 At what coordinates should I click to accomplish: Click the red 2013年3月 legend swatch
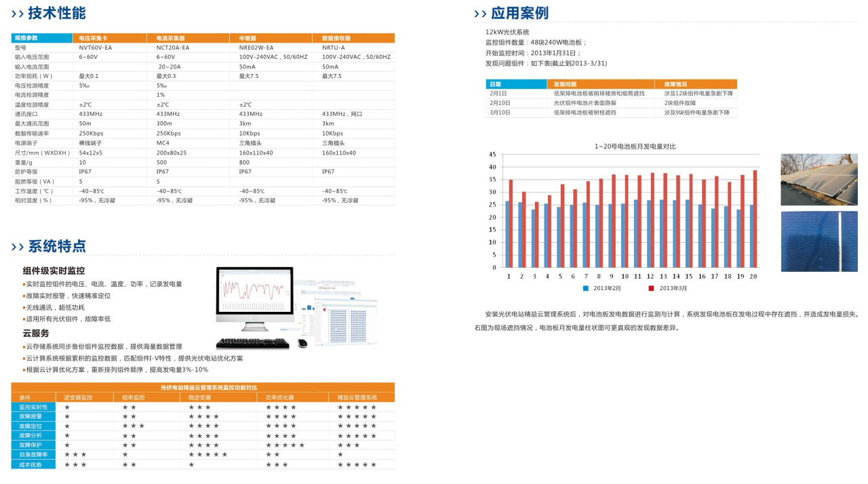coord(651,288)
